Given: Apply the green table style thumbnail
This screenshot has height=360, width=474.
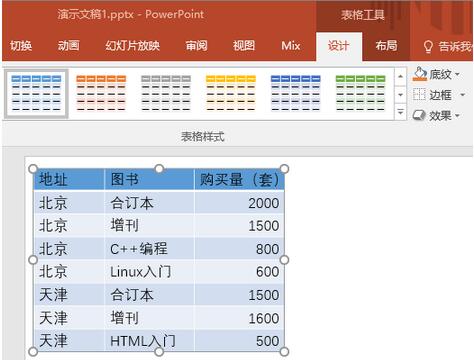Looking at the screenshot, I should pyautogui.click(x=360, y=93).
